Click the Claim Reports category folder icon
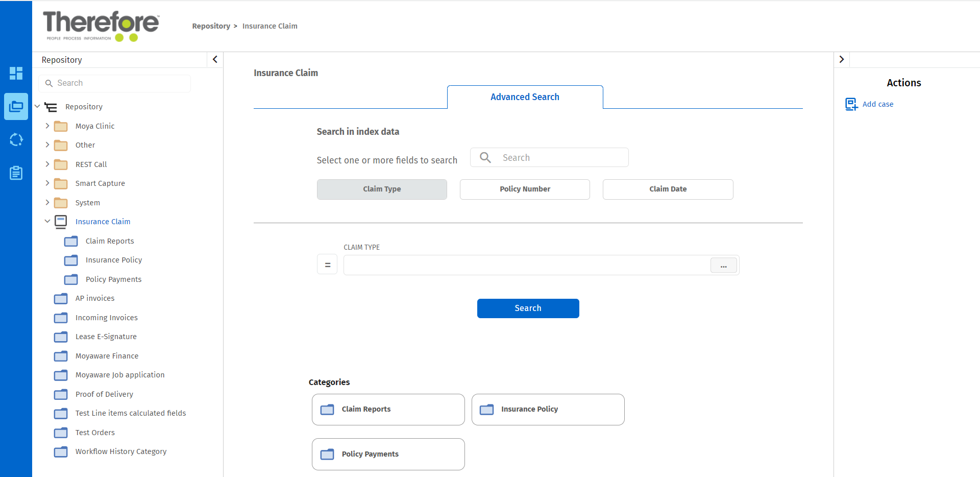This screenshot has height=477, width=980. 327,410
